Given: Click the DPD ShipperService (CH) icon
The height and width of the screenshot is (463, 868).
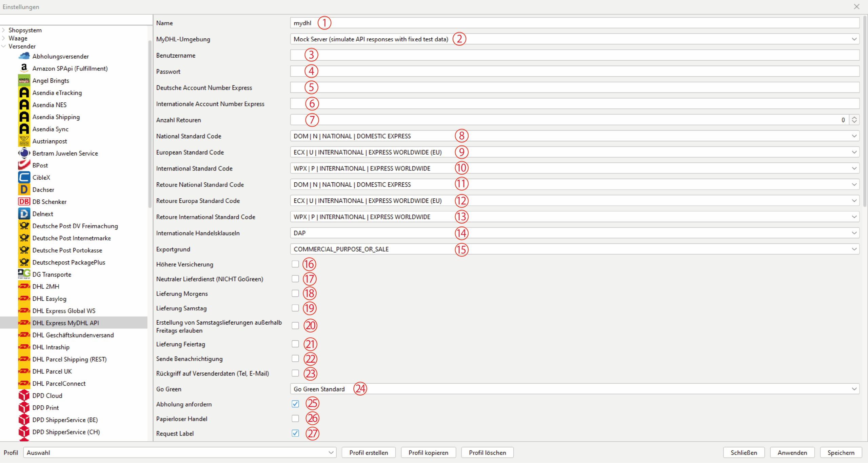Looking at the screenshot, I should [24, 432].
